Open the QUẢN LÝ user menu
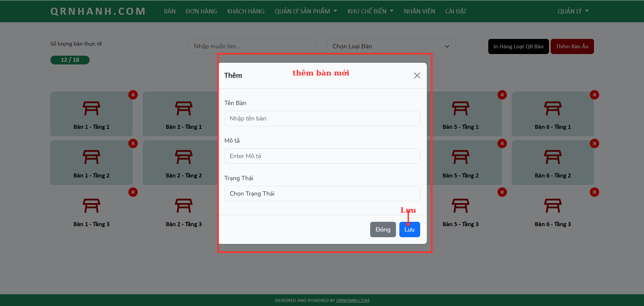644x306 pixels. [573, 11]
